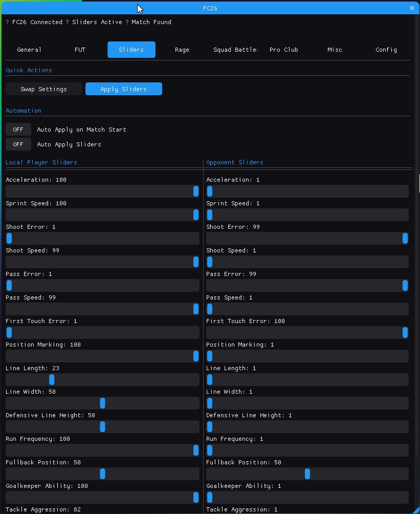The height and width of the screenshot is (514, 420).
Task: Click the local player Line Width slider
Action: point(102,403)
